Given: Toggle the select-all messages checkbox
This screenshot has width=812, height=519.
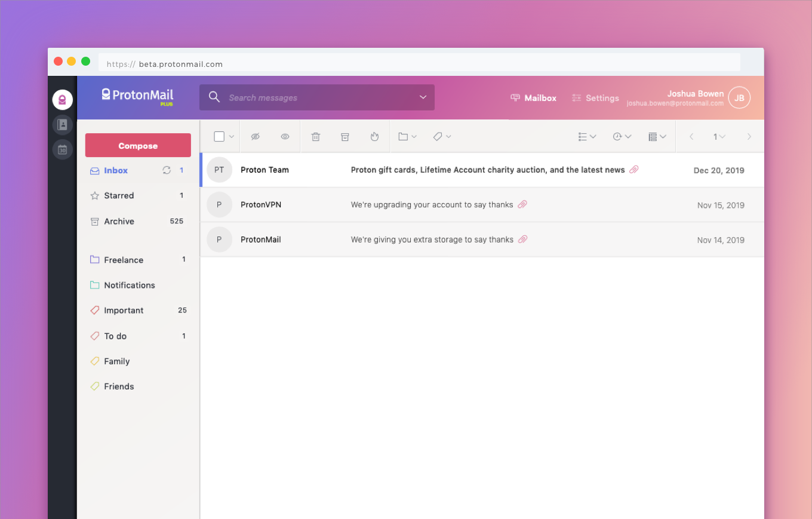Looking at the screenshot, I should tap(219, 137).
